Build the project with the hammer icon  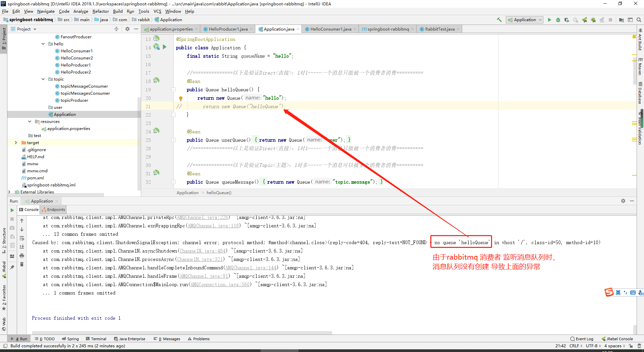499,20
